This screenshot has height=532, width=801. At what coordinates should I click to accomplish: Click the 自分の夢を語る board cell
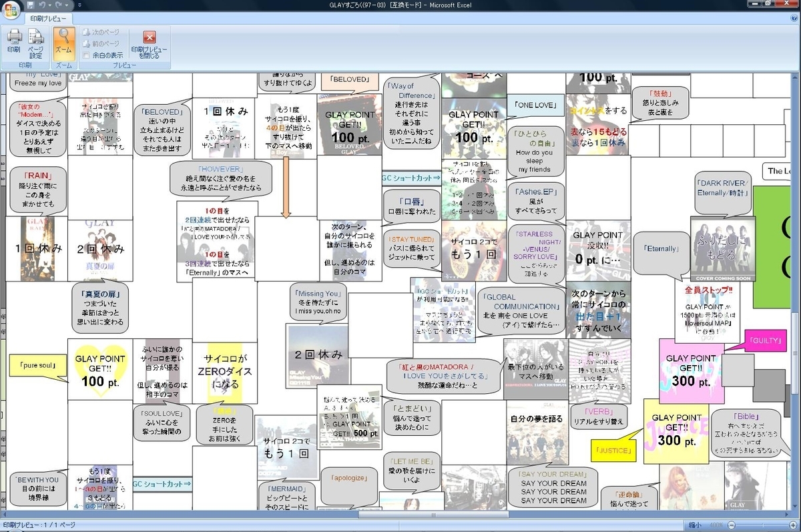click(x=537, y=433)
